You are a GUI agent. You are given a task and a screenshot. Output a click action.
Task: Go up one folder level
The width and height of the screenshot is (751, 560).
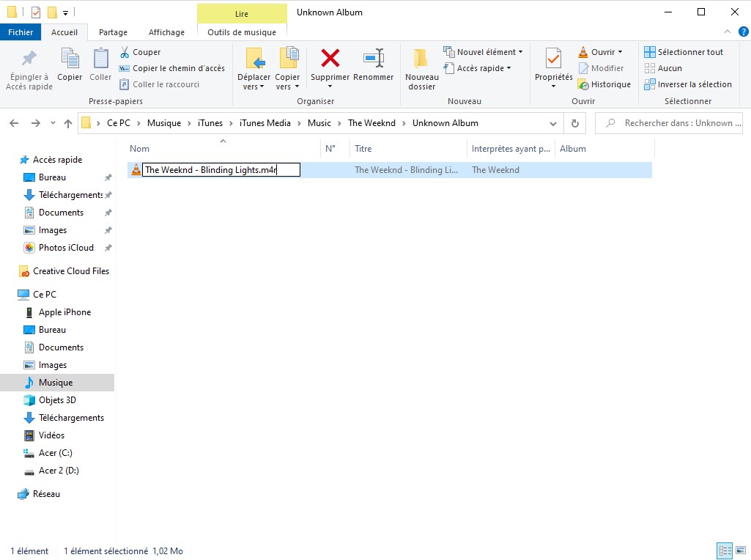click(68, 124)
